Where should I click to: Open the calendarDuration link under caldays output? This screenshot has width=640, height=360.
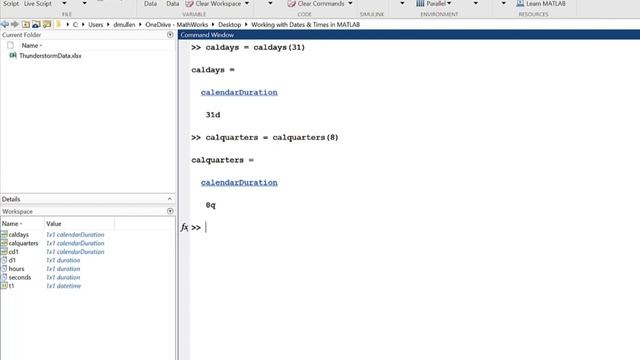click(239, 92)
